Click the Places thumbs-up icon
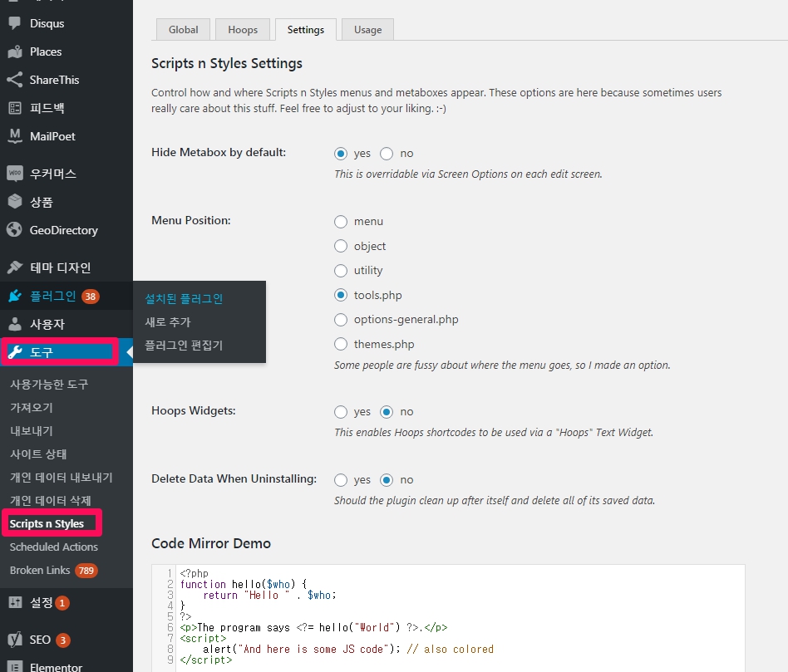 coord(15,52)
